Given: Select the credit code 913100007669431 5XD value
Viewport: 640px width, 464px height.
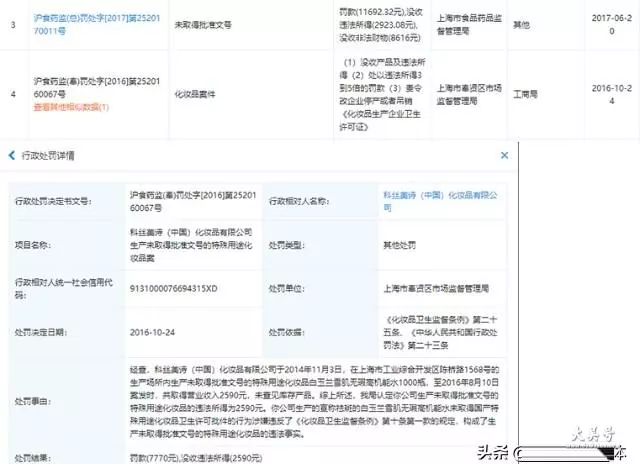Looking at the screenshot, I should pyautogui.click(x=173, y=289).
